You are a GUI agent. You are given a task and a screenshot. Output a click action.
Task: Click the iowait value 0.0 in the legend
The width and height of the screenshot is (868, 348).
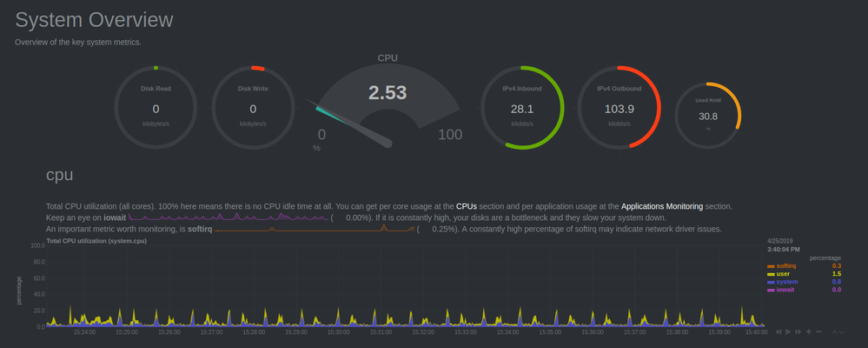point(837,289)
